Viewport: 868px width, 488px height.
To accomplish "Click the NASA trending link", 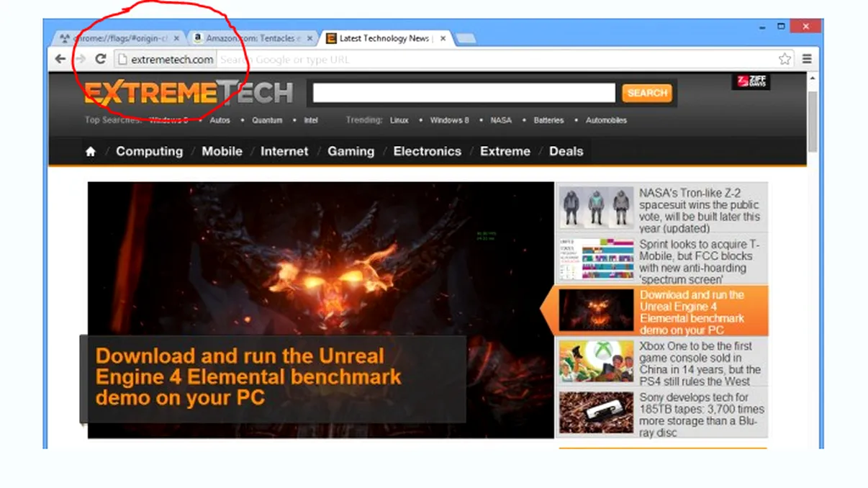I will (501, 120).
